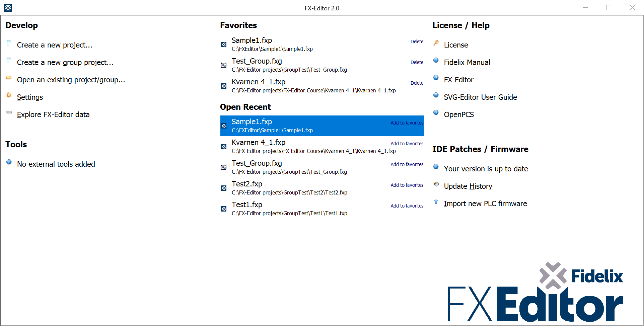Click the FX-Editor app icon in title bar
This screenshot has height=326, width=644.
pos(8,8)
